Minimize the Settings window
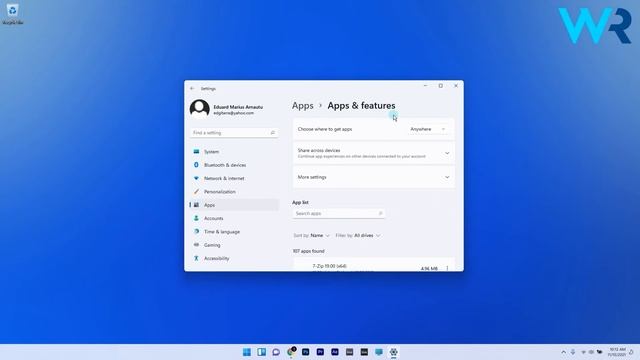This screenshot has width=640, height=360. click(425, 86)
